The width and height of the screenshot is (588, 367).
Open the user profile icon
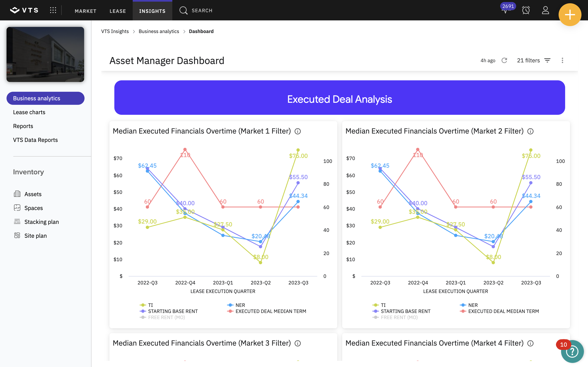[546, 10]
